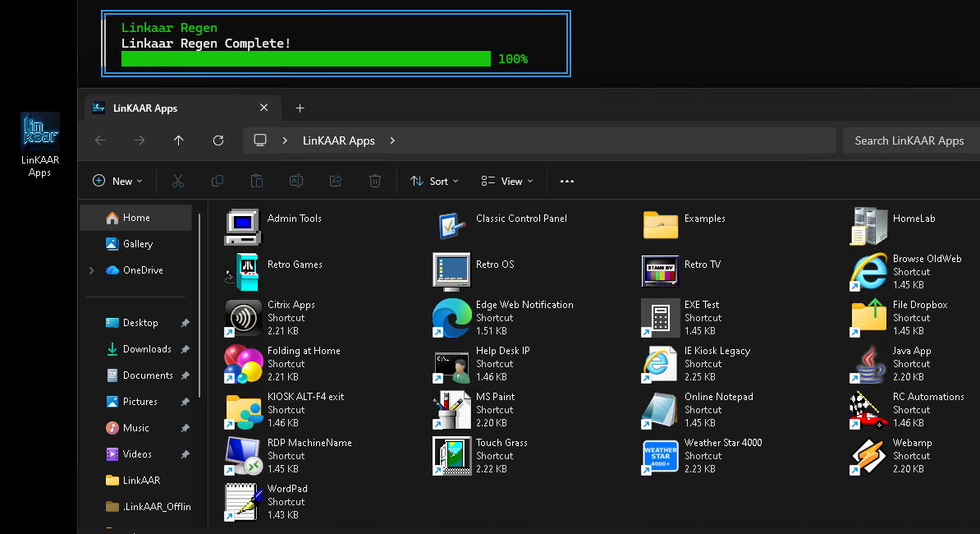Expand chevron after LinKAAR Apps breadcrumb
The width and height of the screenshot is (980, 534).
[x=392, y=140]
